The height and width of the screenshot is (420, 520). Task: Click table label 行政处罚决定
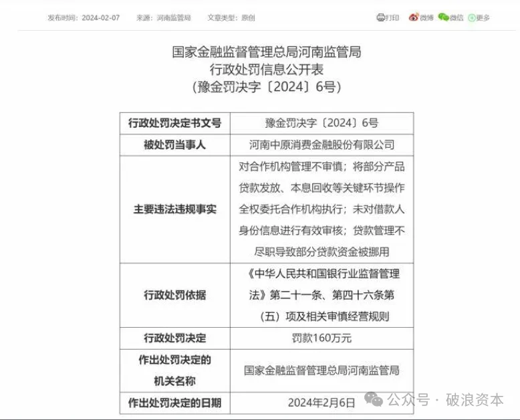[174, 338]
